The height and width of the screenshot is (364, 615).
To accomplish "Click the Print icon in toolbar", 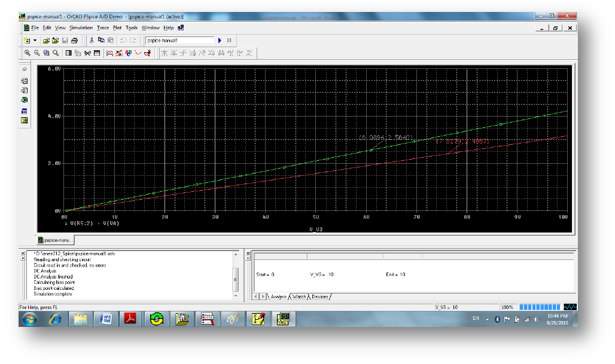I will click(75, 41).
